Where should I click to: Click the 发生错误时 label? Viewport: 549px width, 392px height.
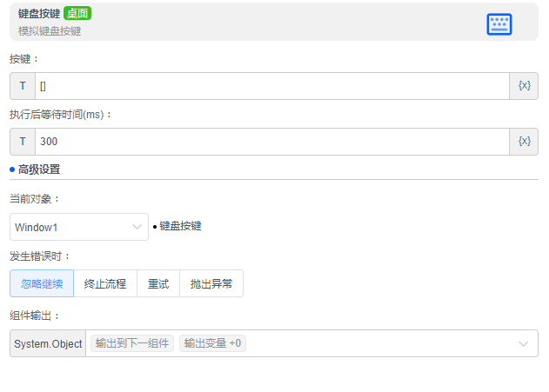[x=39, y=256]
